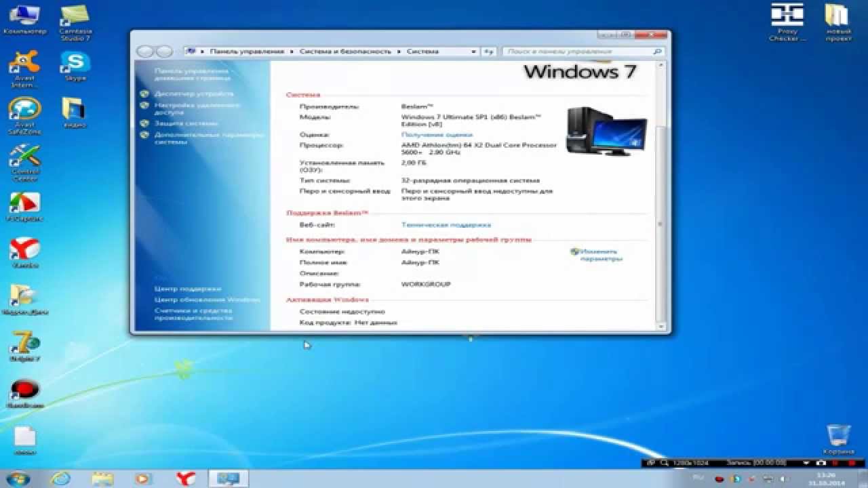Click Система и безопасность breadcrumb segment
The width and height of the screenshot is (868, 488).
tap(346, 52)
